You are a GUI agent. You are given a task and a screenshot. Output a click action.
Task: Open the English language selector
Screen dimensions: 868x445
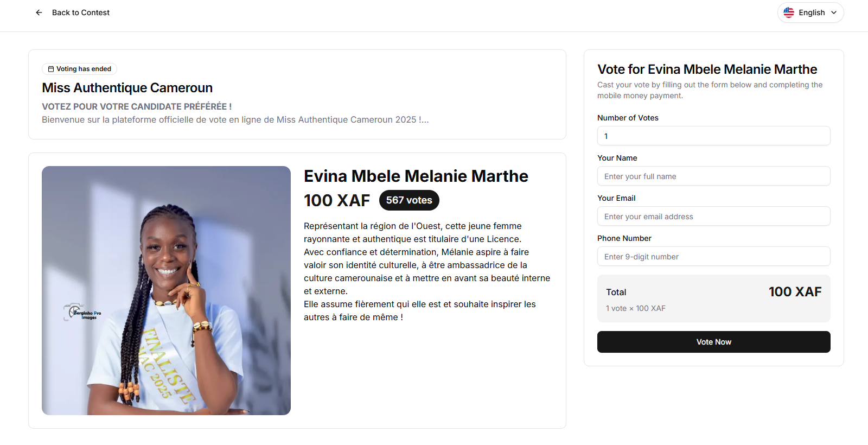pos(810,12)
